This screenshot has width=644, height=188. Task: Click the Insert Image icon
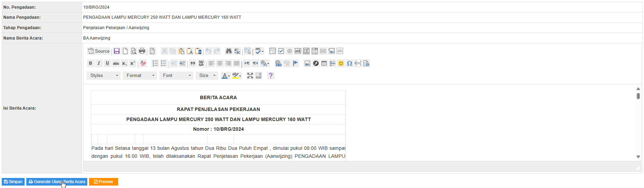pyautogui.click(x=307, y=63)
